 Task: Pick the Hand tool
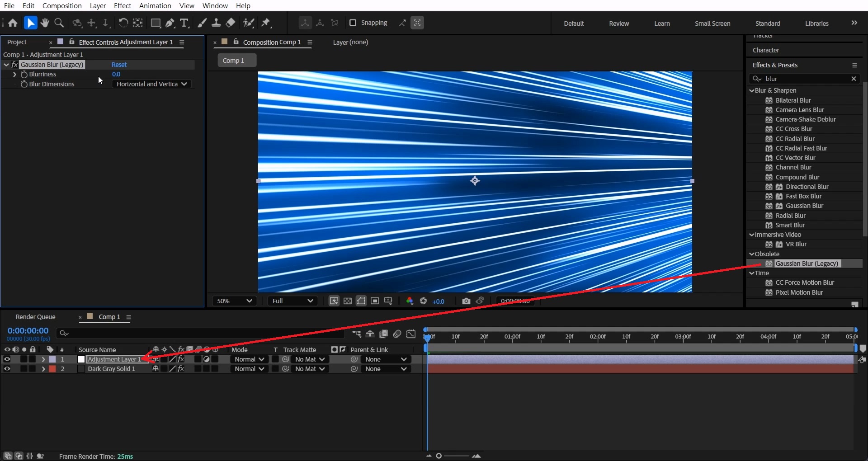(x=45, y=23)
